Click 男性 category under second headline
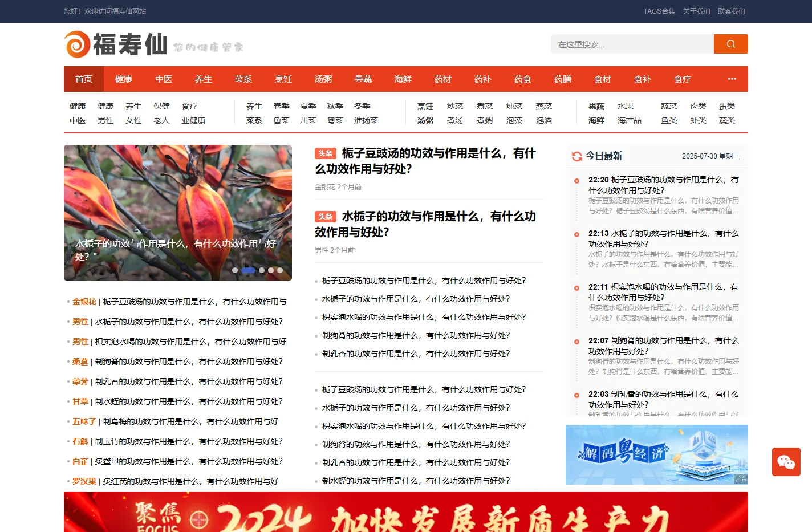Viewport: 812px width, 532px height. coord(322,250)
